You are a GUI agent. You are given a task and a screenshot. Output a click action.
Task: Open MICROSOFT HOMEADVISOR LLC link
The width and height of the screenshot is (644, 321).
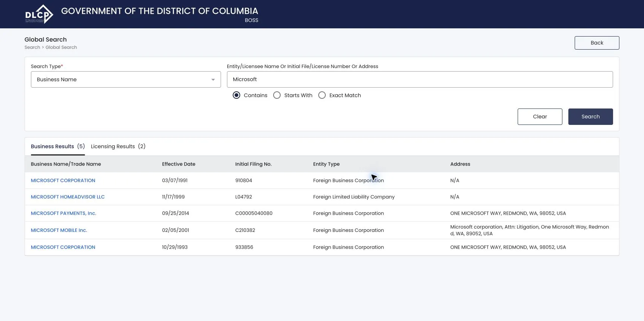tap(68, 197)
